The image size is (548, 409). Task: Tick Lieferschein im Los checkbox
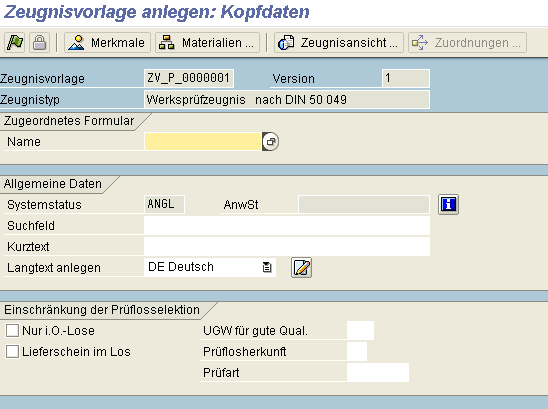click(x=12, y=351)
